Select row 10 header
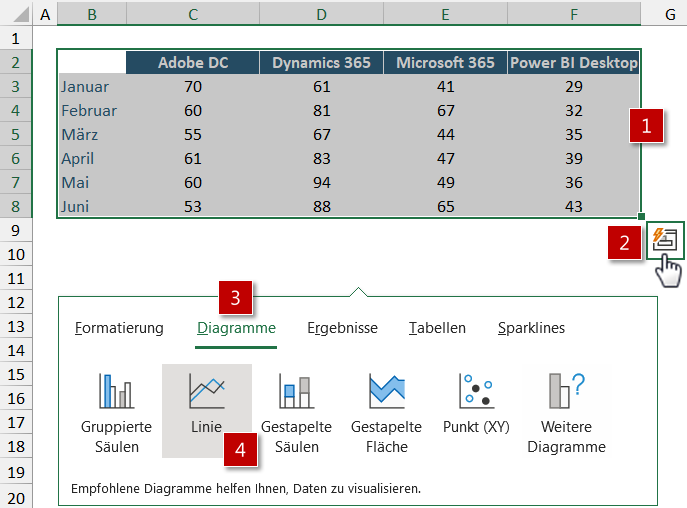The width and height of the screenshot is (687, 508). pyautogui.click(x=16, y=254)
